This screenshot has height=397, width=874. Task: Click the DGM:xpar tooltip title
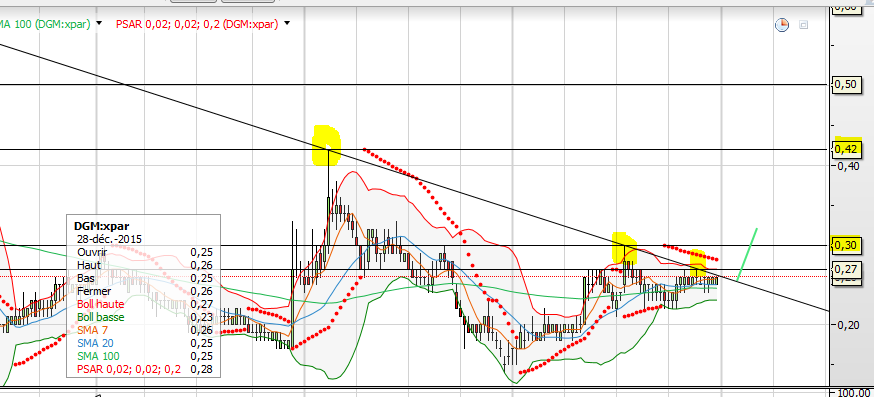point(101,226)
